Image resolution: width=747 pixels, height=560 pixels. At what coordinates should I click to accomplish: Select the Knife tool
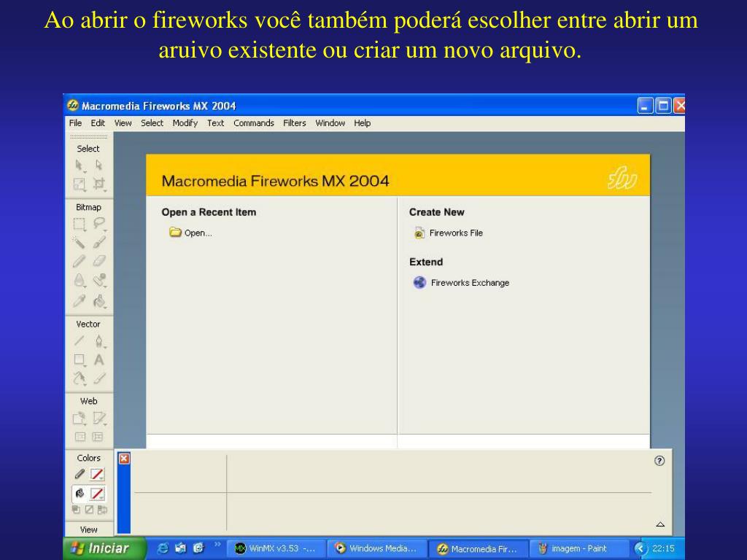pyautogui.click(x=99, y=378)
